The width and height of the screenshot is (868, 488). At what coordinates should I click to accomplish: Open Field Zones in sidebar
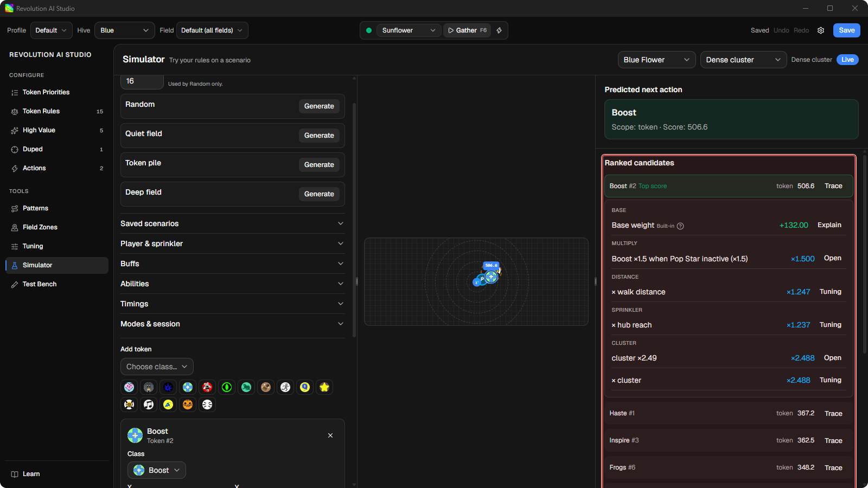[57, 227]
